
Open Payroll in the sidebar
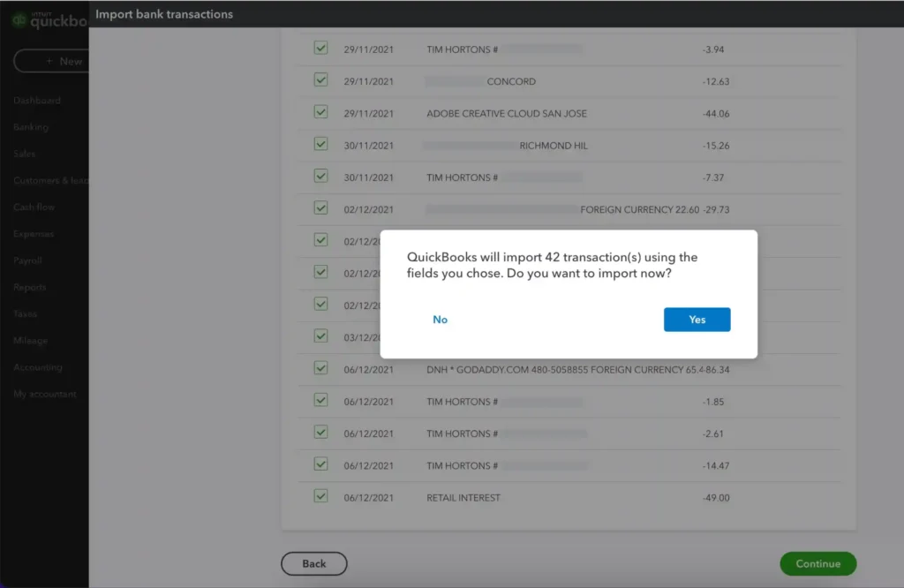[x=27, y=260]
